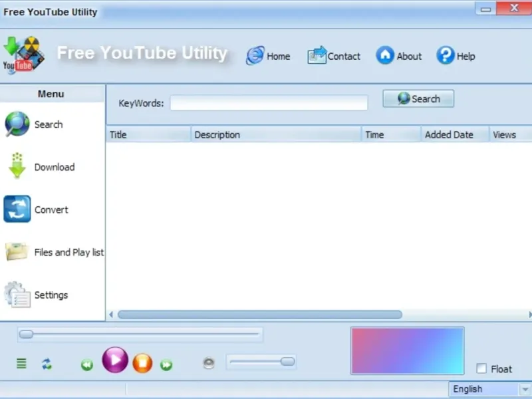Click the Search button next to KeyWords
This screenshot has height=399, width=532.
418,98
